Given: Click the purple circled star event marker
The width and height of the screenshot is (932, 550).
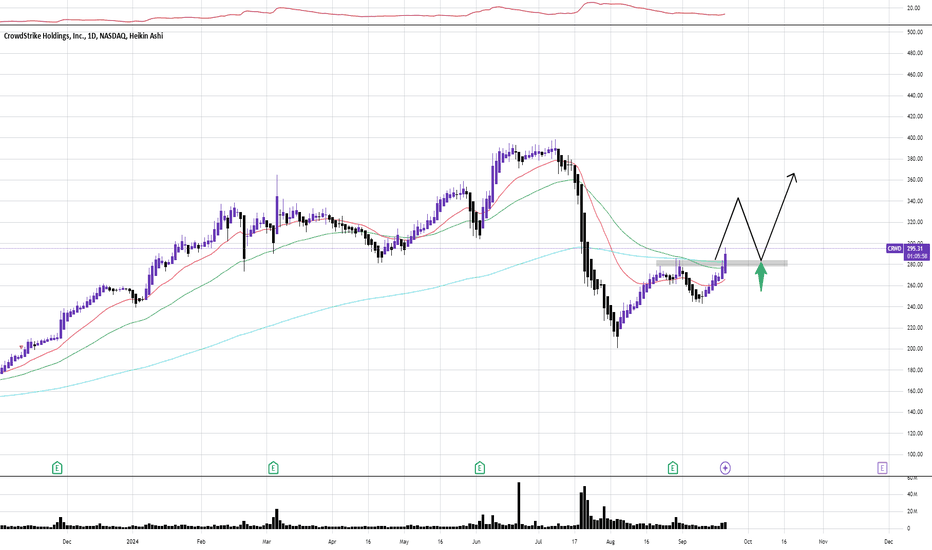Looking at the screenshot, I should (x=725, y=468).
